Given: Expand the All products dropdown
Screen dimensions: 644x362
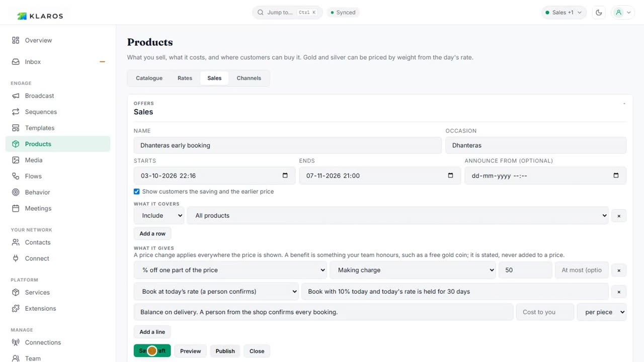Looking at the screenshot, I should pyautogui.click(x=398, y=216).
